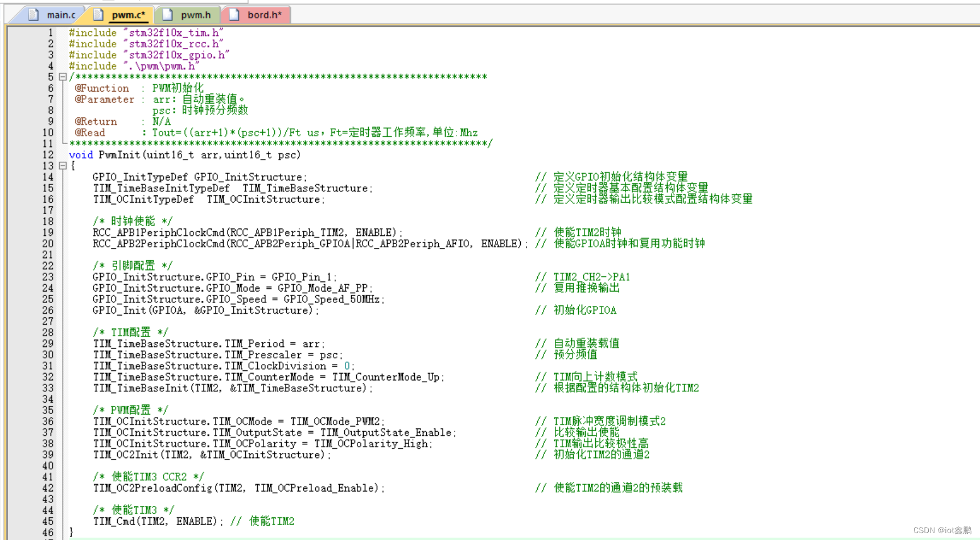Click the '@Return : N/A' comment line

(x=122, y=121)
